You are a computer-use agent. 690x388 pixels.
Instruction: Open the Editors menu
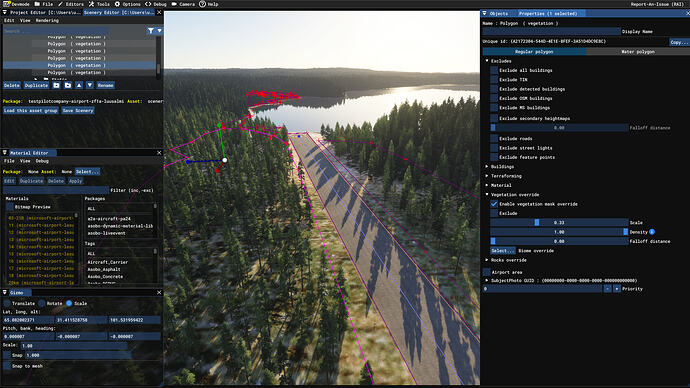point(71,4)
